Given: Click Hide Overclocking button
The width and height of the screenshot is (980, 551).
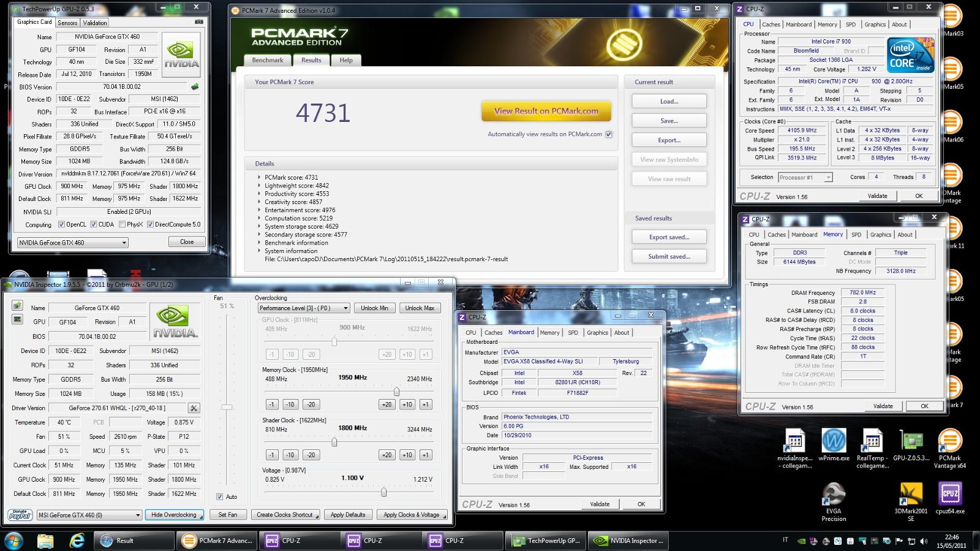Looking at the screenshot, I should (174, 515).
